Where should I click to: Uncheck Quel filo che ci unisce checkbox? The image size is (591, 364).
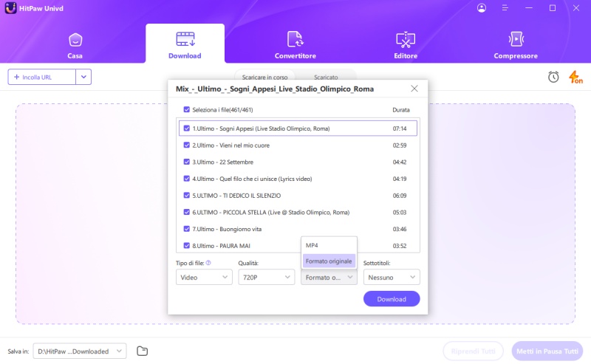click(x=187, y=179)
